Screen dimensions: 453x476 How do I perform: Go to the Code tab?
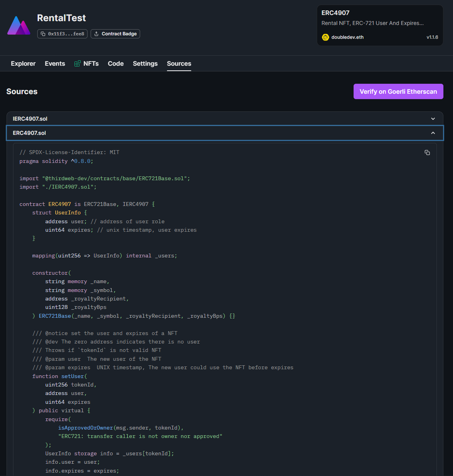coord(115,64)
